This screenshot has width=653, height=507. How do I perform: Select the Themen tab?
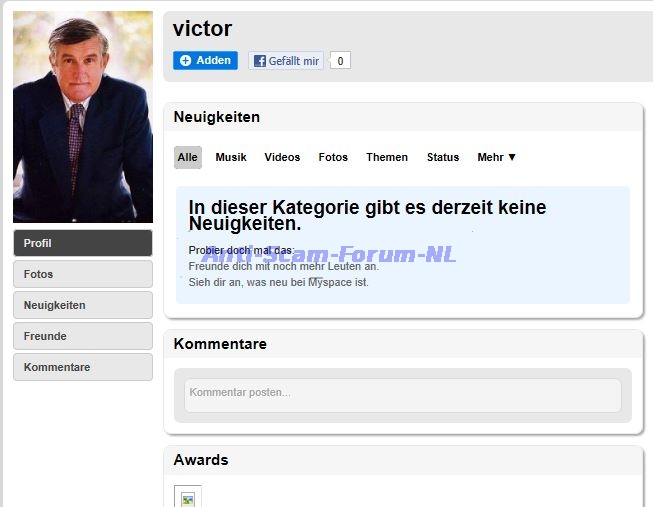(x=387, y=157)
